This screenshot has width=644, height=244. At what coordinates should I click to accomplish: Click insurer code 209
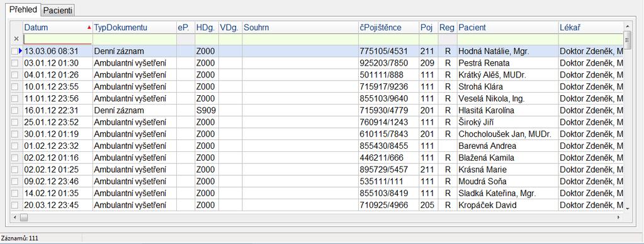click(x=428, y=64)
